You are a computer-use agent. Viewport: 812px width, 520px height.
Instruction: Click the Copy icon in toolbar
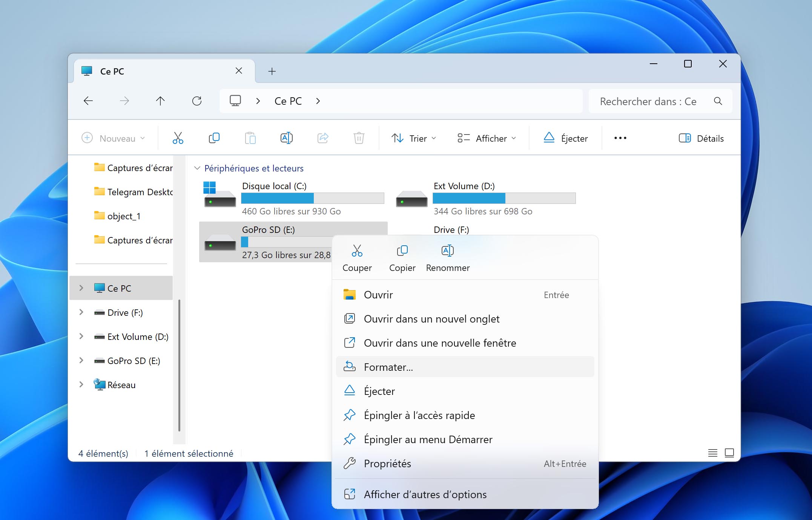coord(214,138)
